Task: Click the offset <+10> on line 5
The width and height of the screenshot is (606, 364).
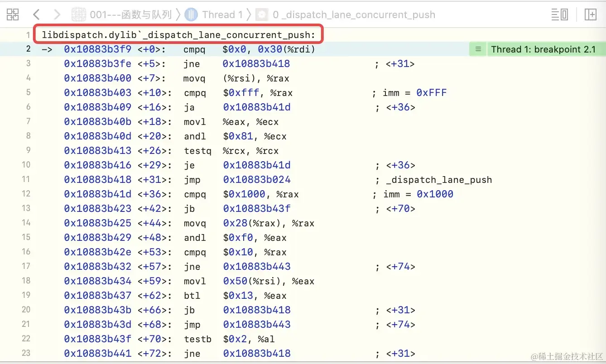Action: (x=154, y=93)
